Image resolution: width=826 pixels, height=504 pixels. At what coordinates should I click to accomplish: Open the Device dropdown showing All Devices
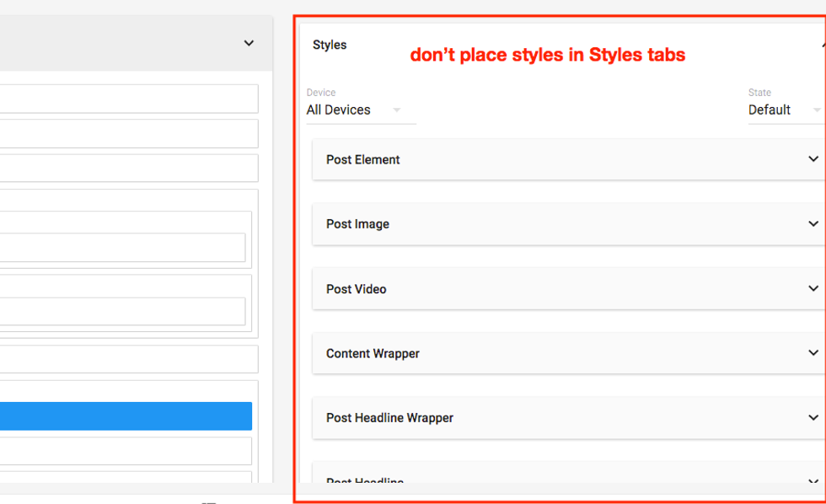pyautogui.click(x=354, y=110)
